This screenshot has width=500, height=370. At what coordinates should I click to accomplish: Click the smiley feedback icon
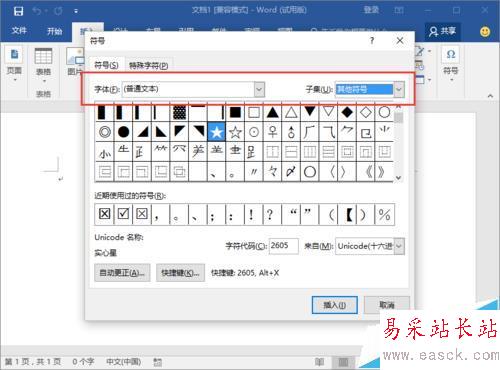485,31
